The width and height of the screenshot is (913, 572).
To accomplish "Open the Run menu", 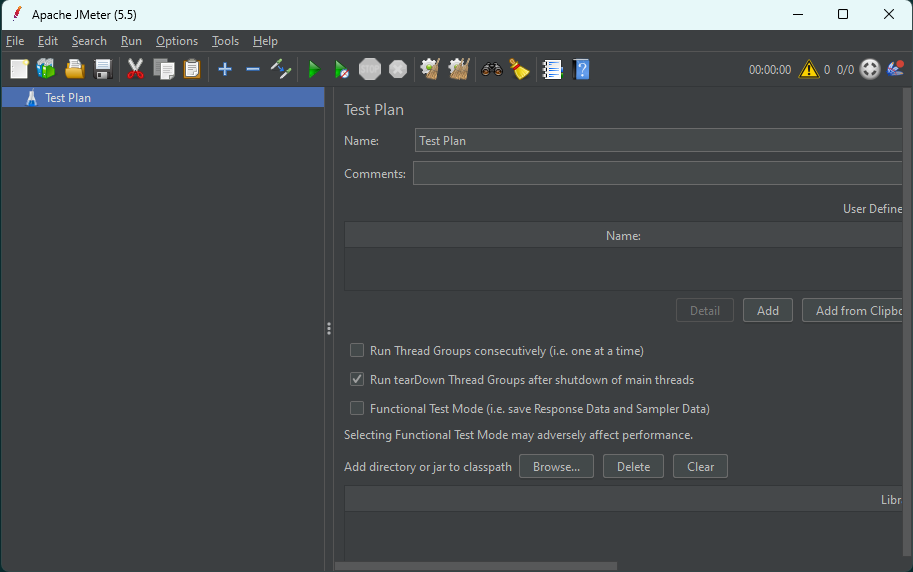I will click(x=131, y=41).
